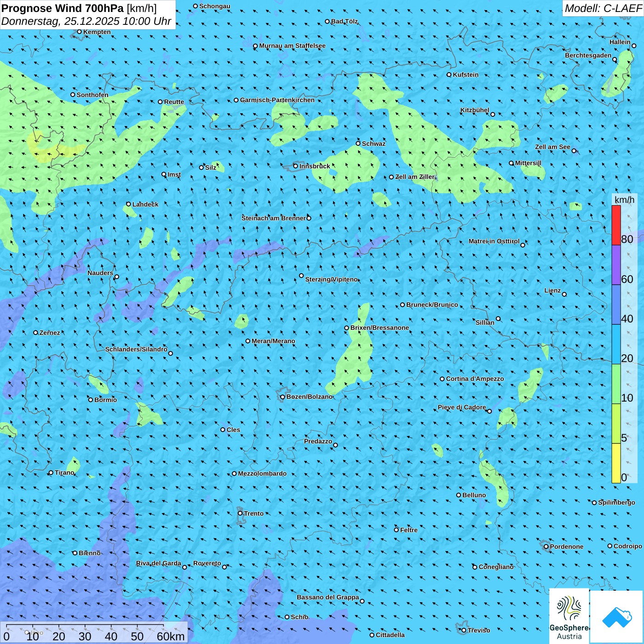Click the Pordenone city marker
644x644 pixels.
pyautogui.click(x=546, y=546)
